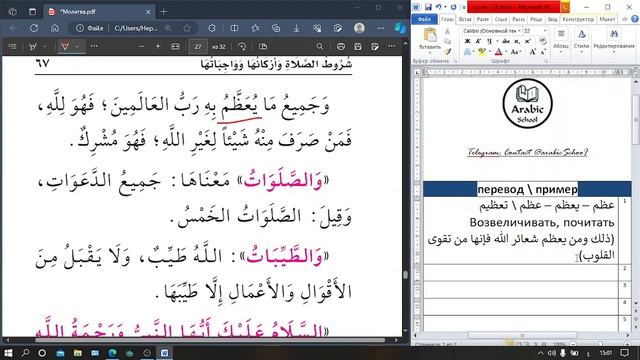Open Edge profile avatar
The image size is (640, 360).
coord(359,28)
